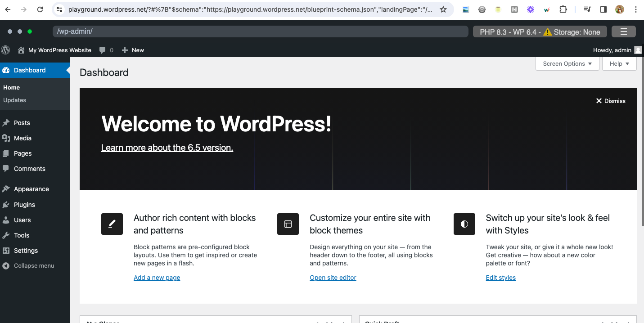Click the Settings sliders icon
This screenshot has width=644, height=323.
tap(6, 251)
